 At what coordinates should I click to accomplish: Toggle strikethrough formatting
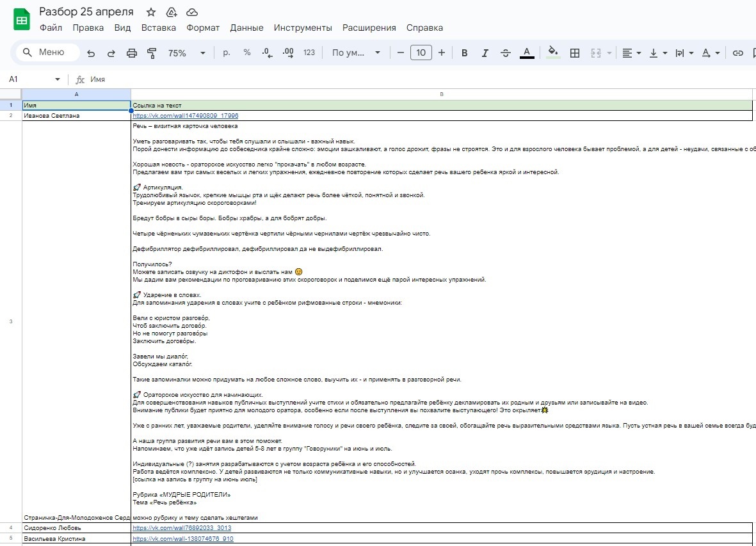(506, 53)
